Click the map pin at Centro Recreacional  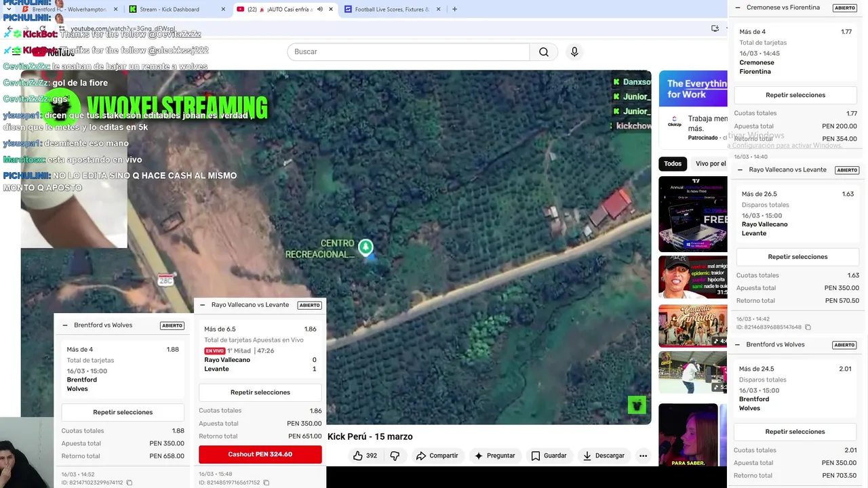click(x=366, y=247)
